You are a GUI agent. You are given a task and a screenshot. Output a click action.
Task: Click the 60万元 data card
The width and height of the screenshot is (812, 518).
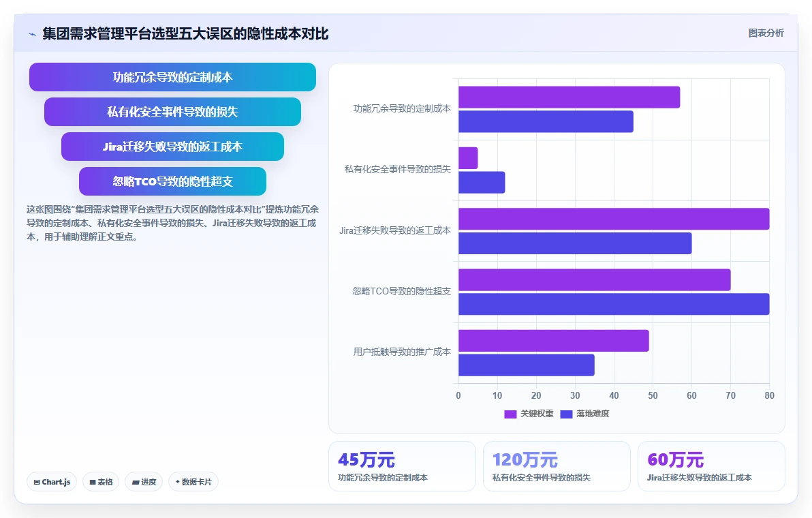tap(712, 466)
